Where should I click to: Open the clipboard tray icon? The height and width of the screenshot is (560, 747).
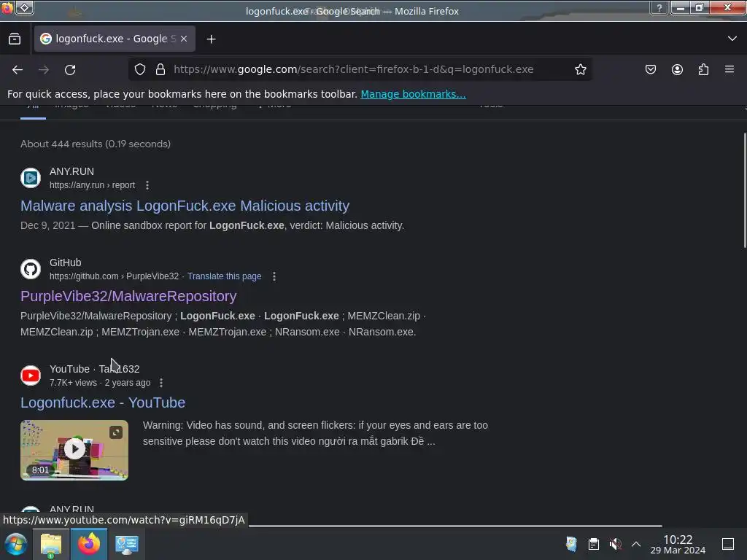(x=594, y=544)
